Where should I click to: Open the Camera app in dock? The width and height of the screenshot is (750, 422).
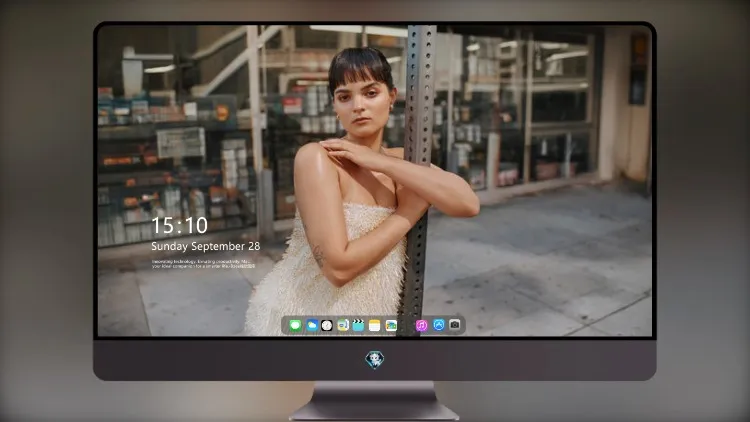coord(455,325)
